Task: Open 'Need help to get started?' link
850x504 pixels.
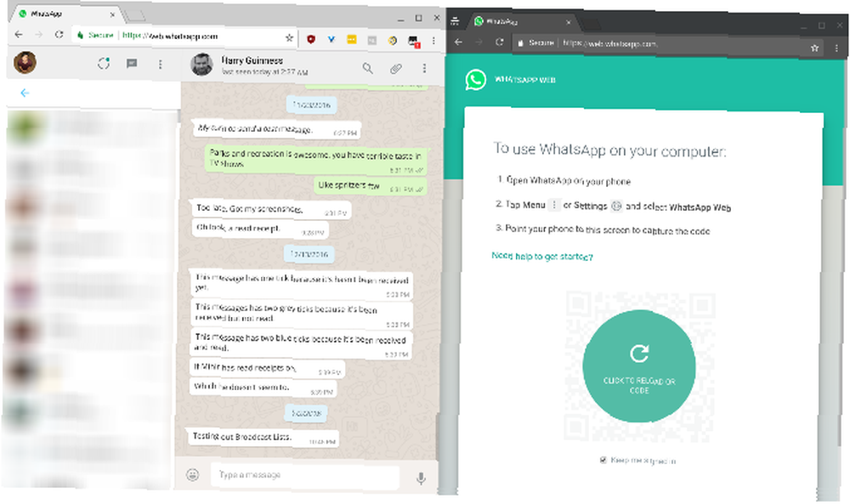Action: click(542, 257)
